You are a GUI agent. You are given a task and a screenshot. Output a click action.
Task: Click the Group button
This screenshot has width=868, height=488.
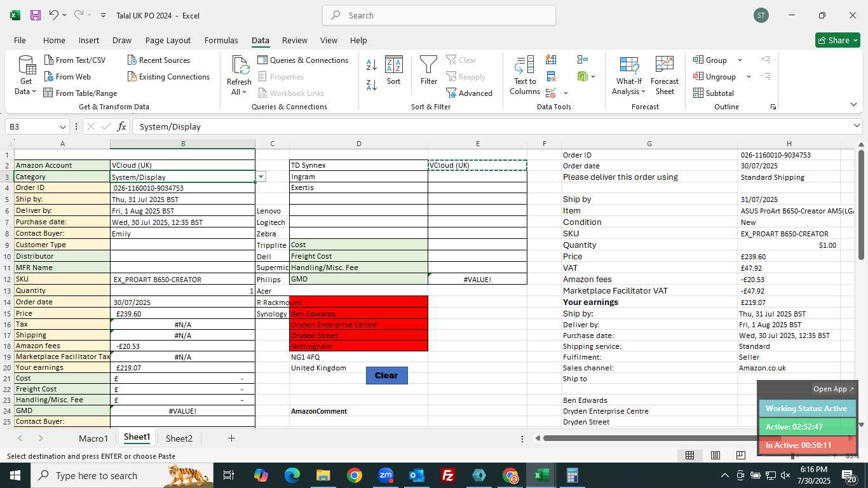click(x=711, y=60)
